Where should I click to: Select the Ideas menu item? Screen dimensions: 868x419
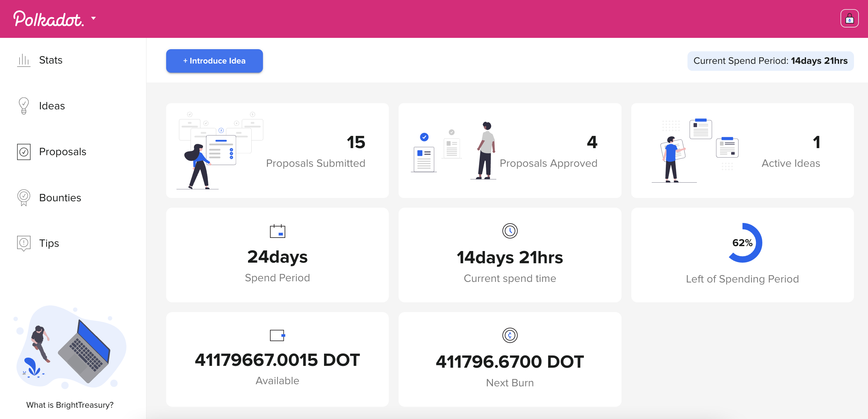52,106
